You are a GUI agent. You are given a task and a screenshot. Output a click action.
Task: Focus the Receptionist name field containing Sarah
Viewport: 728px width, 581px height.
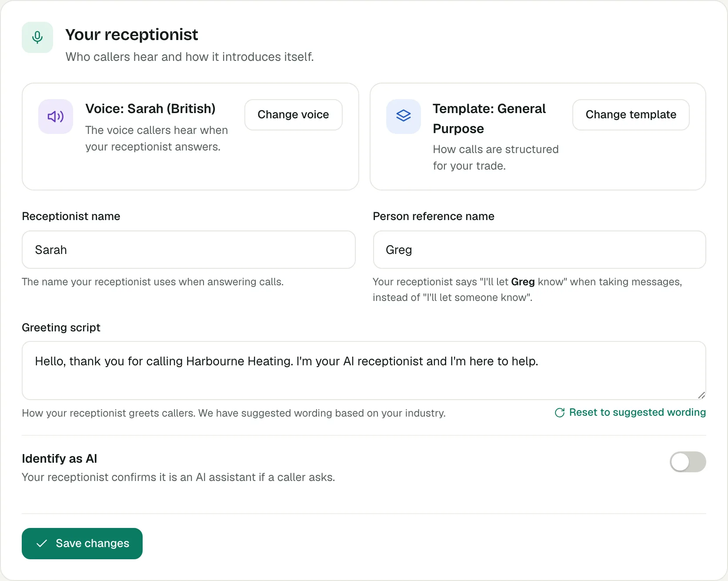[x=189, y=250]
